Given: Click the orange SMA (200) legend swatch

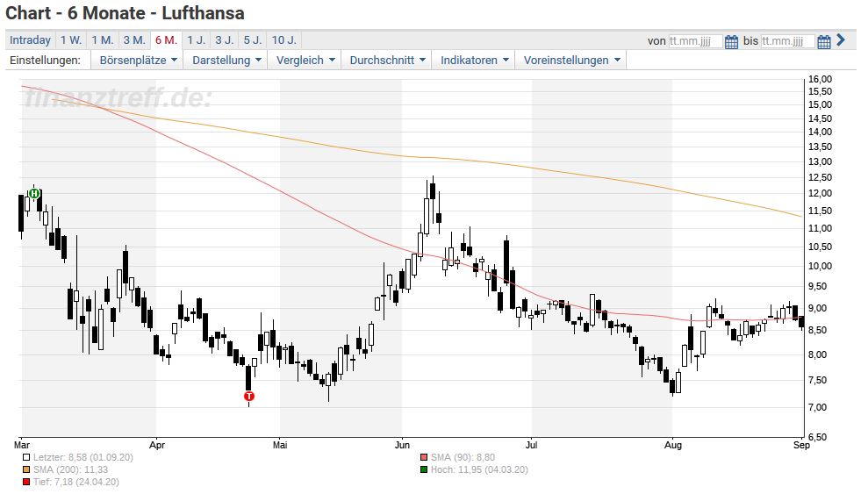Looking at the screenshot, I should [x=26, y=469].
